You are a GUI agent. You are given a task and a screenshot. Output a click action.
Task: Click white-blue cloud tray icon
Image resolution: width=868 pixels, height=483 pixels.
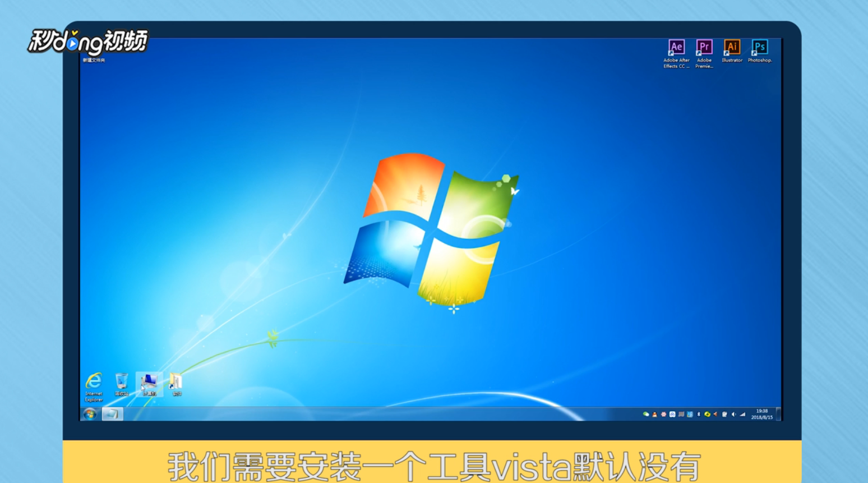pos(672,414)
